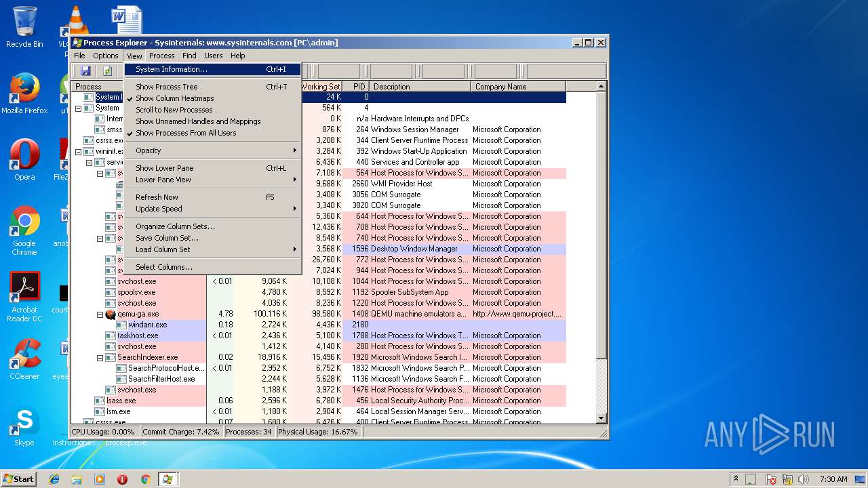The height and width of the screenshot is (488, 868).
Task: Expand the Load Column Set submenu
Action: (x=213, y=249)
